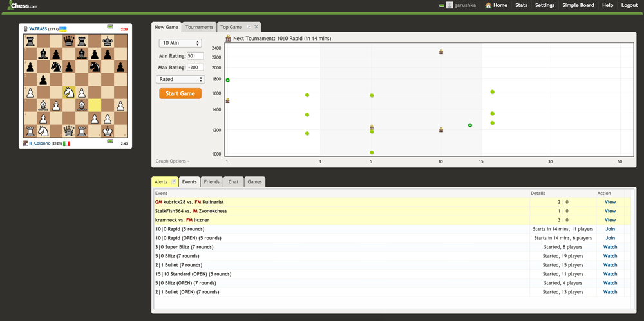Switch to the Games tab
The height and width of the screenshot is (321, 644).
tap(254, 181)
